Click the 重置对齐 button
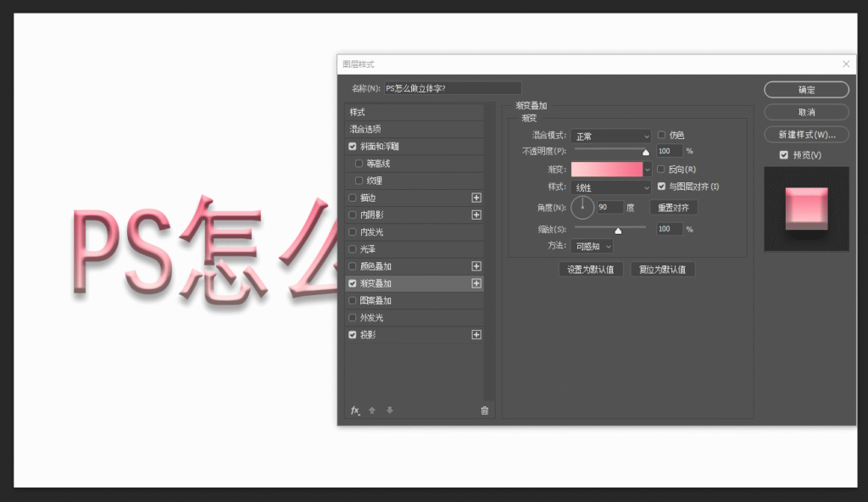Image resolution: width=868 pixels, height=502 pixels. (x=673, y=208)
